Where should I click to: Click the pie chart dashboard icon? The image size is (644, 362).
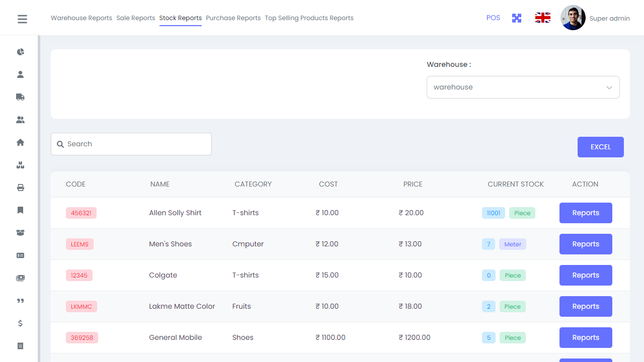pos(21,52)
